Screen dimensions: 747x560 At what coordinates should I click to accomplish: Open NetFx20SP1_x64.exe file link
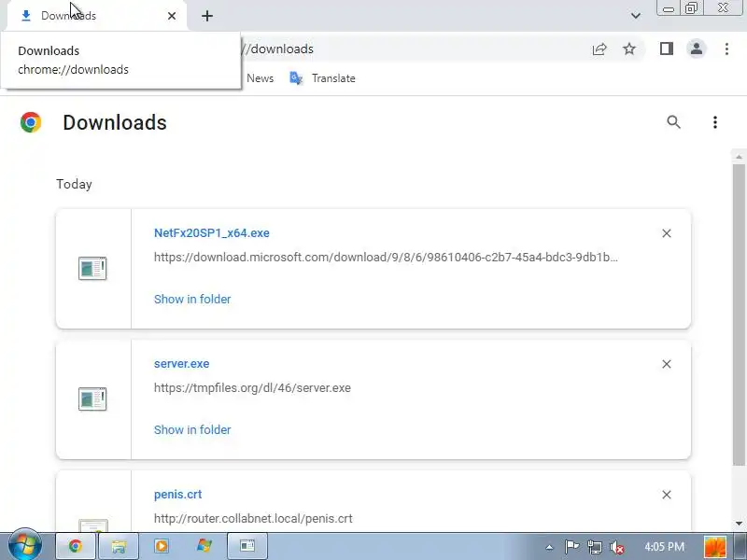click(x=212, y=233)
